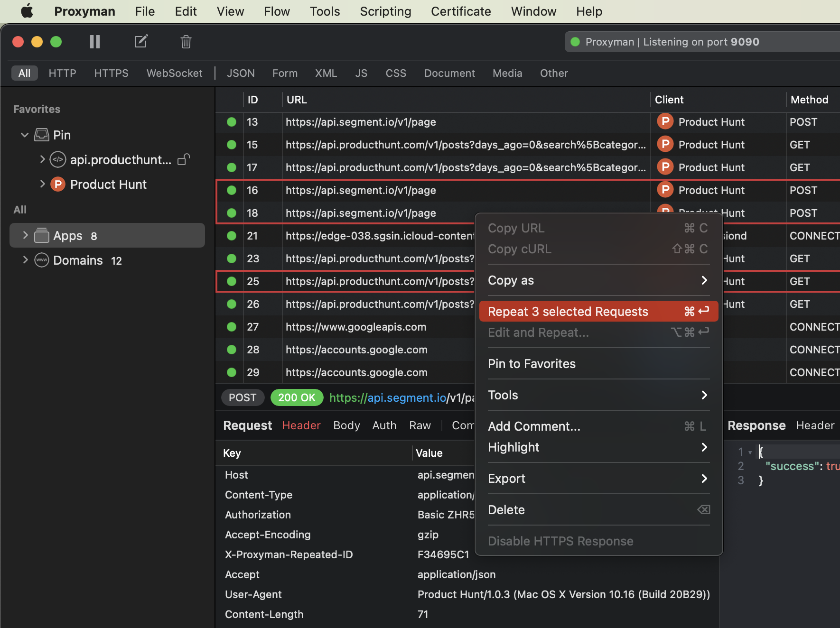Collapse the Pin section in Favorites

[x=24, y=135]
